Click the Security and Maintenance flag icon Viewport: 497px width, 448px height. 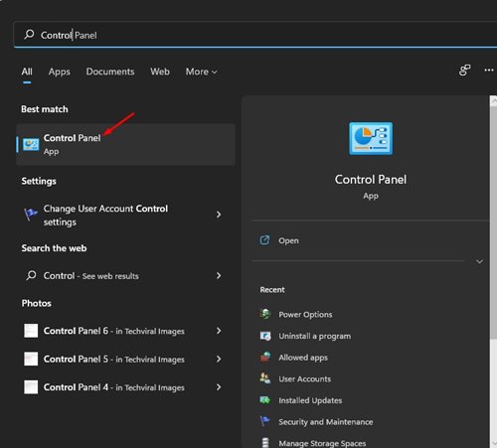[265, 421]
